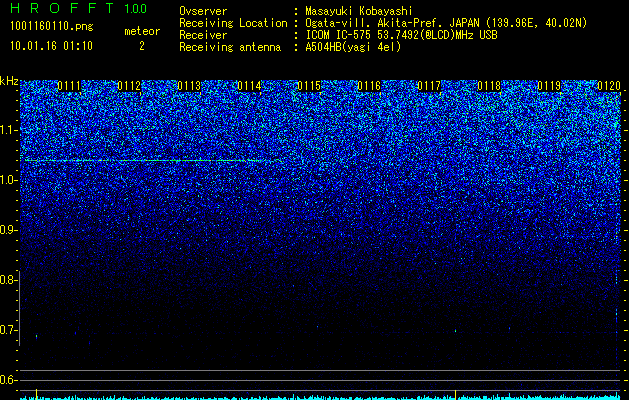Image resolution: width=629 pixels, height=400 pixels.
Task: Click the Ovserver field label
Action: pos(203,11)
